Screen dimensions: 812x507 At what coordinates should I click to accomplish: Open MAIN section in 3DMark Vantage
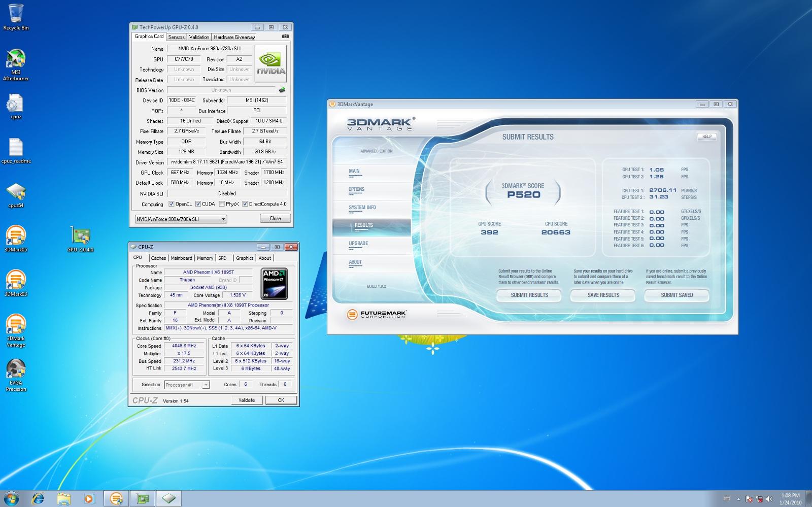click(x=354, y=172)
